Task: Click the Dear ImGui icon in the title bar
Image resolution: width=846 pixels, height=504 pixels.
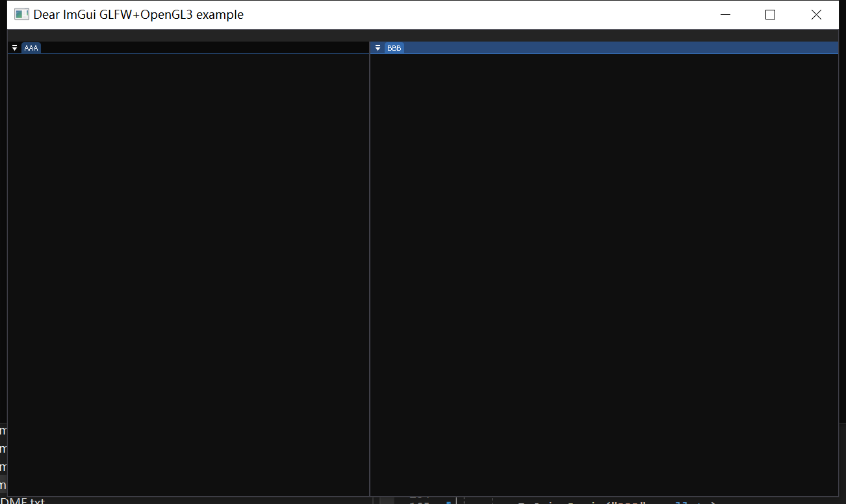Action: [x=21, y=14]
